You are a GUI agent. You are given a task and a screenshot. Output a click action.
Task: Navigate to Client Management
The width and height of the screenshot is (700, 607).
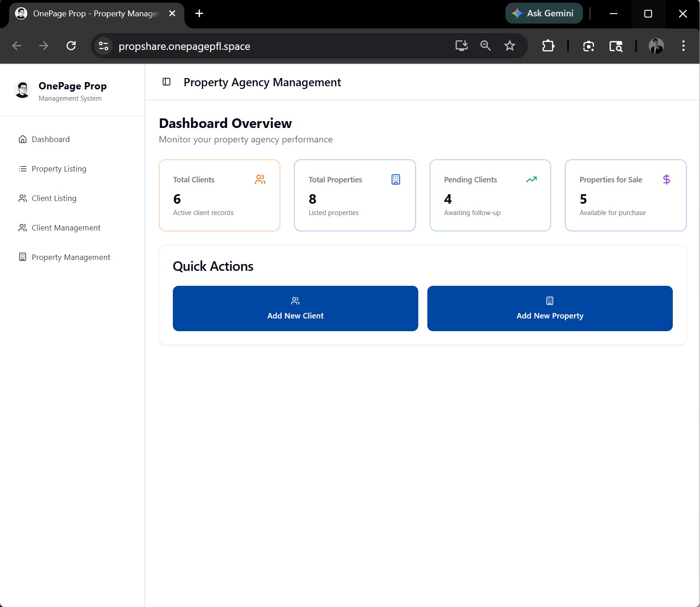(66, 228)
